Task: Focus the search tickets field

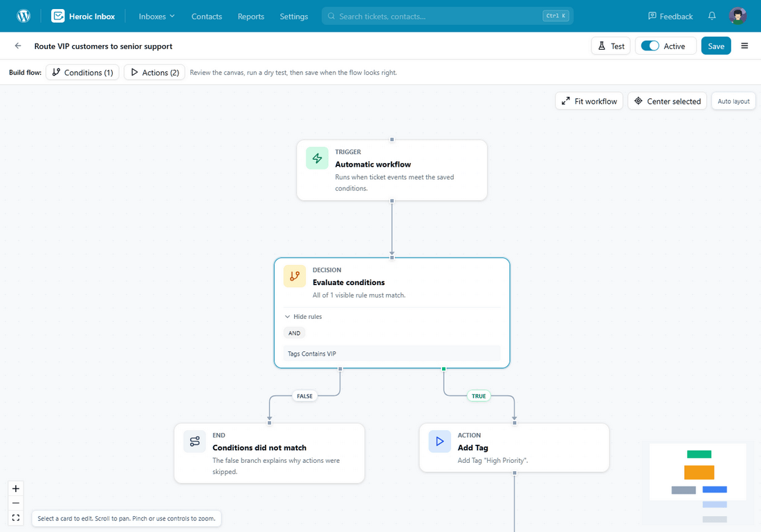Action: point(447,16)
